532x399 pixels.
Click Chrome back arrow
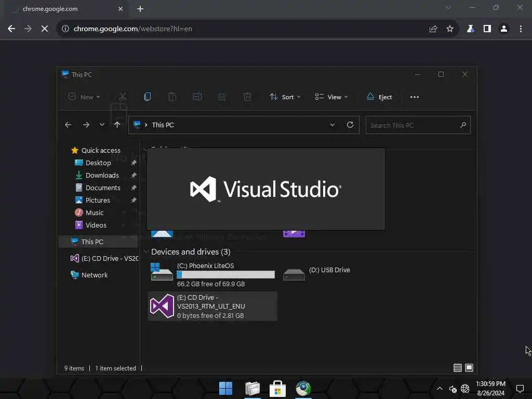click(11, 29)
